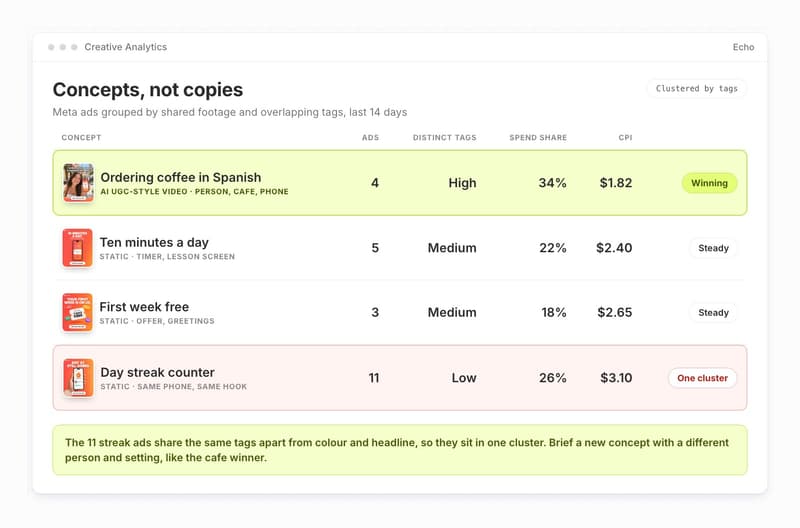Click the High distinct tags value

[x=462, y=183]
